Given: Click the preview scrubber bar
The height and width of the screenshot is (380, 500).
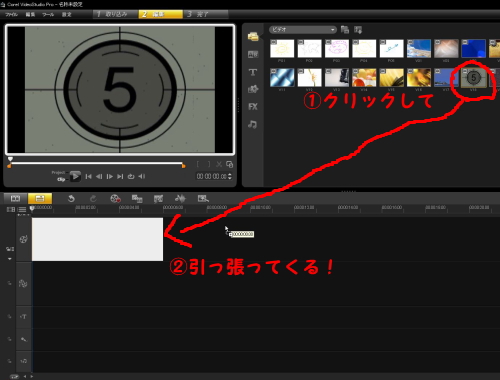Looking at the screenshot, I should coord(96,163).
